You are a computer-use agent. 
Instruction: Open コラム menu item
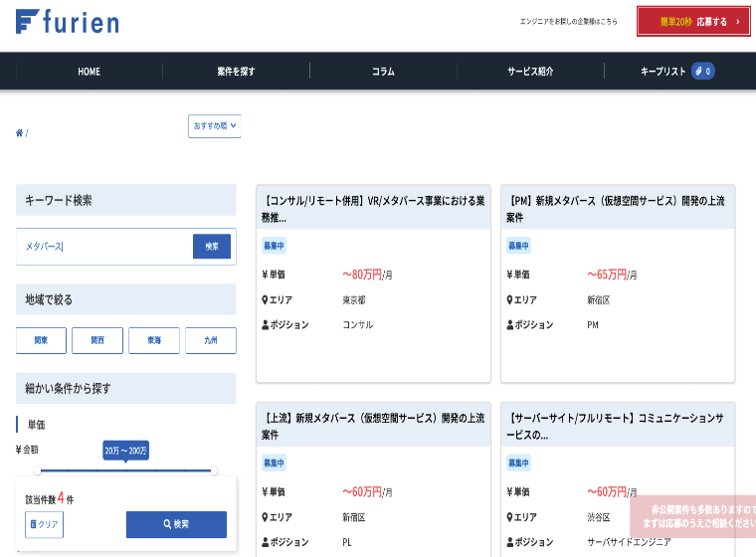click(383, 72)
